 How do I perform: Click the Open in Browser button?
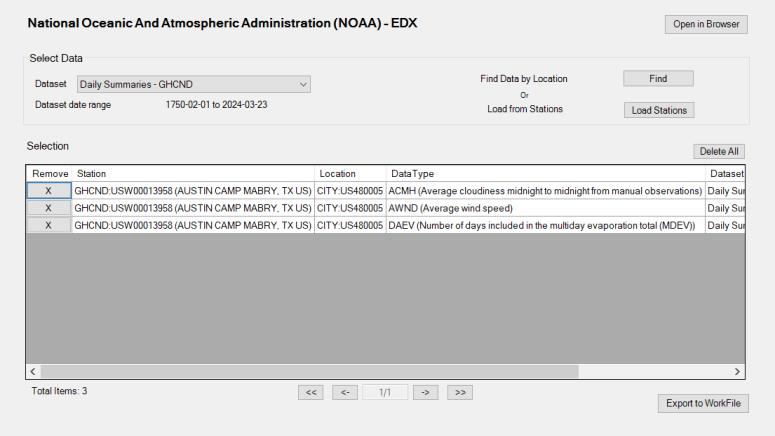[x=705, y=24]
